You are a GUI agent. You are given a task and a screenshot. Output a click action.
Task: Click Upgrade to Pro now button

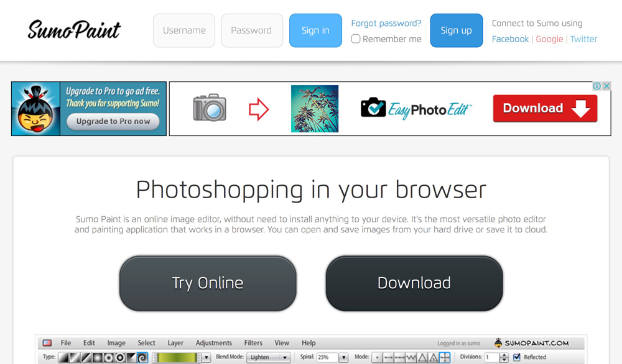[x=113, y=121]
